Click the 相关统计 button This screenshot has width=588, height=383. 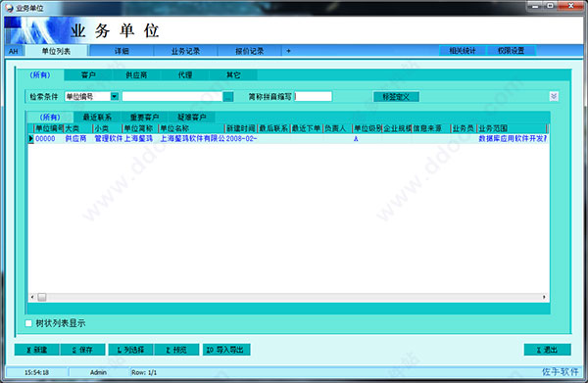tap(463, 51)
